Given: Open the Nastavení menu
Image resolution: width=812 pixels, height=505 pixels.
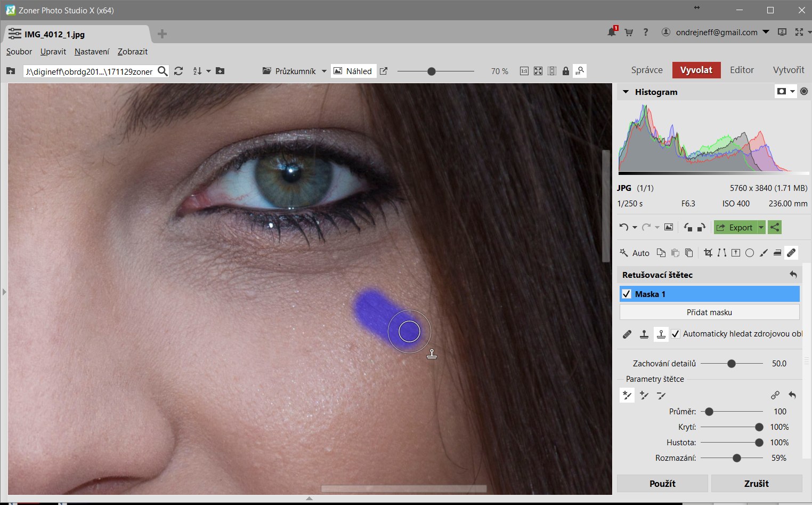Looking at the screenshot, I should tap(92, 52).
